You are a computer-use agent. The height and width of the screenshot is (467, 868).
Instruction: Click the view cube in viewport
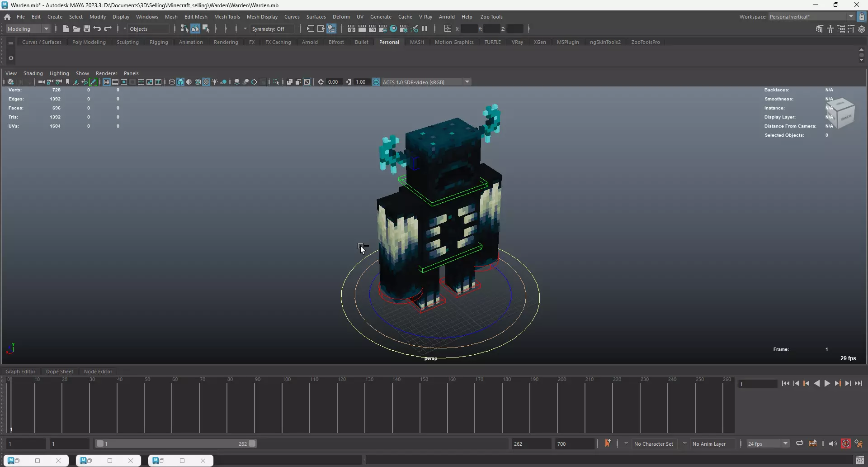coord(841,113)
